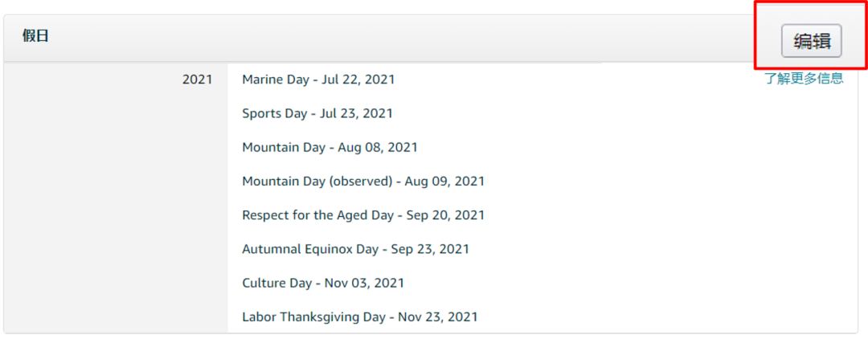Click the Autumnal Equinox Day name

(310, 249)
